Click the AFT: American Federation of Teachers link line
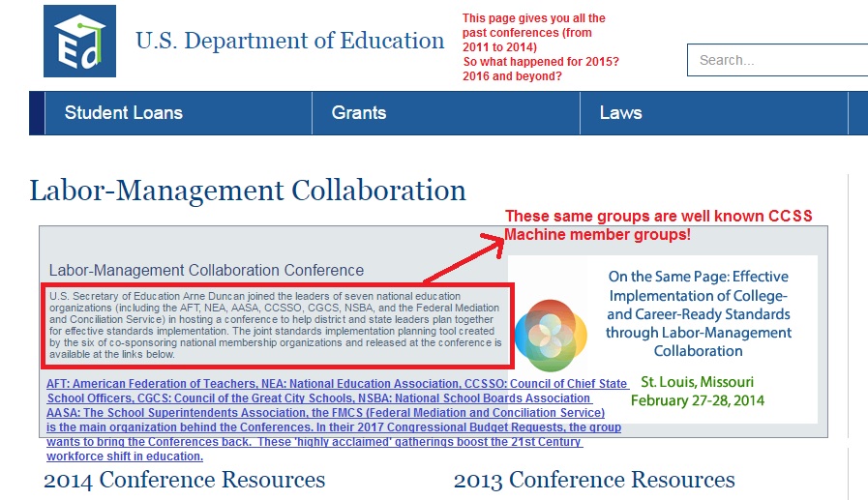Screen dimensions: 868x500 [x=338, y=383]
